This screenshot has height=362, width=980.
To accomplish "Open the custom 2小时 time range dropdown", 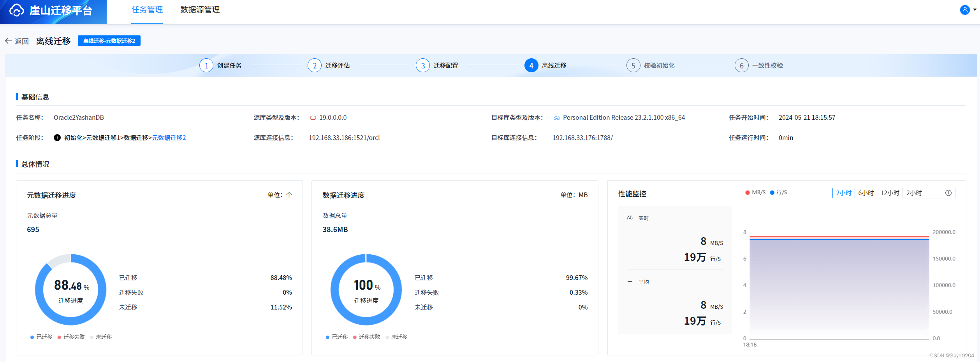I will 915,192.
